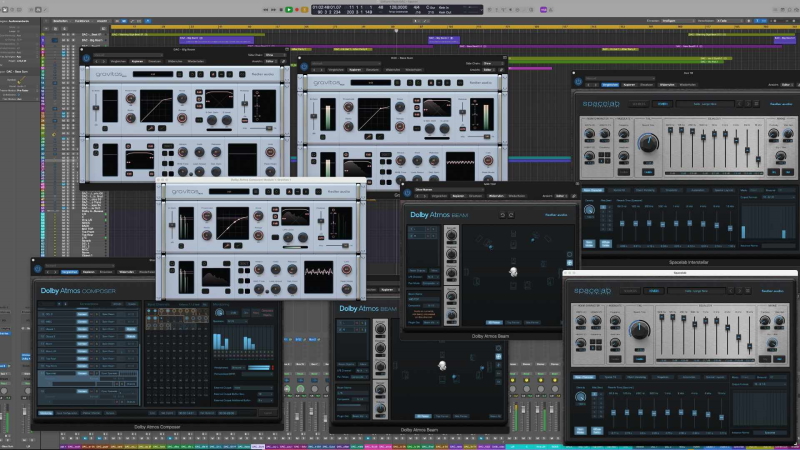Image resolution: width=800 pixels, height=450 pixels.
Task: Click Kopieren in Big Room Gravitas header
Action: (137, 61)
